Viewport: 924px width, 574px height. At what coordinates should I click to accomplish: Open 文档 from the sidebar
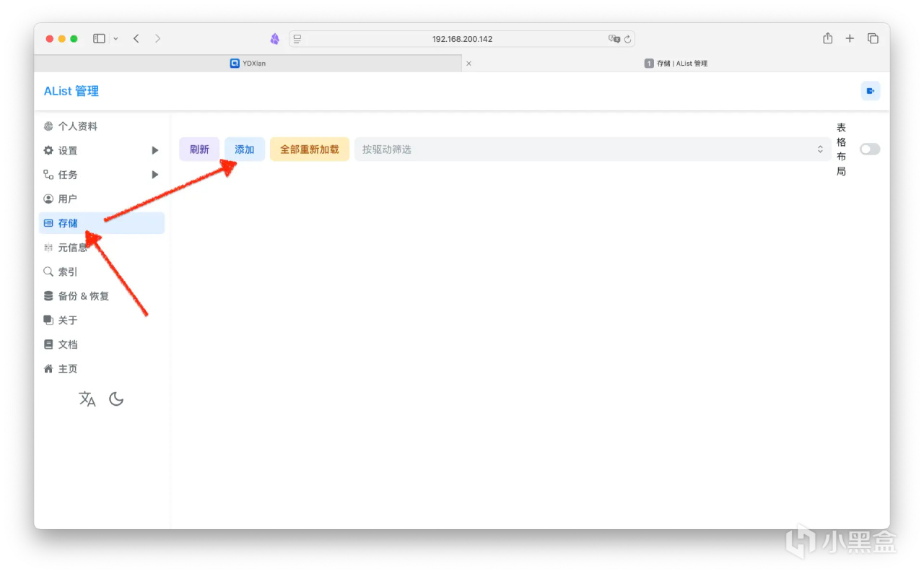(102, 344)
